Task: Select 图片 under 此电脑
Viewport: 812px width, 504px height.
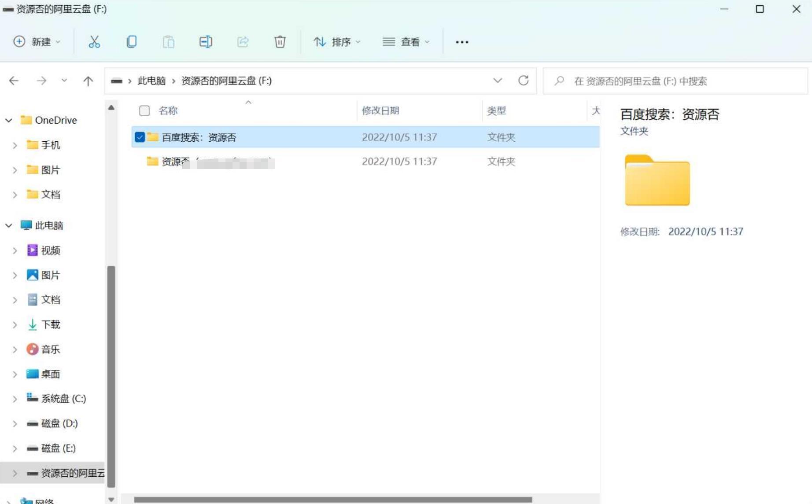Action: click(x=50, y=275)
